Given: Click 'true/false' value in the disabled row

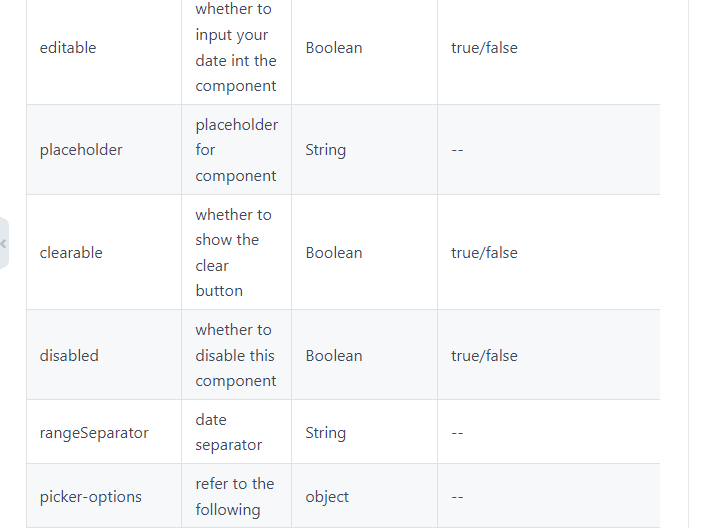Looking at the screenshot, I should click(484, 356).
